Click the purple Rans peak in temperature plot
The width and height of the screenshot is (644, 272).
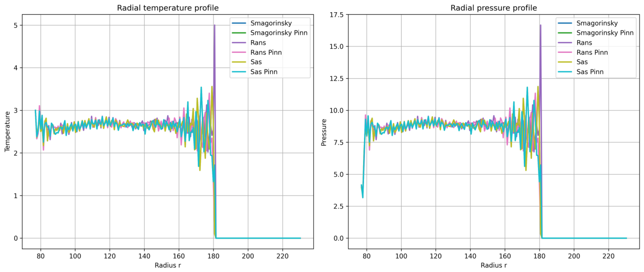click(x=214, y=26)
